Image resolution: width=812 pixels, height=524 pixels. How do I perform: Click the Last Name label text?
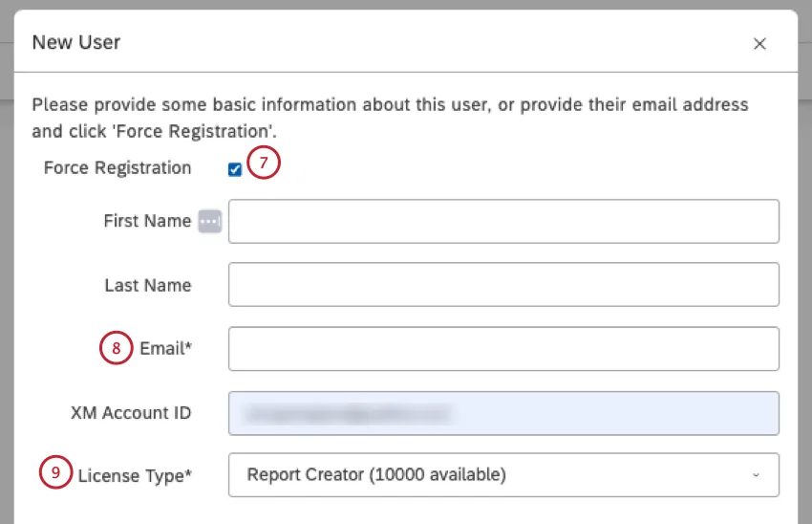coord(147,285)
